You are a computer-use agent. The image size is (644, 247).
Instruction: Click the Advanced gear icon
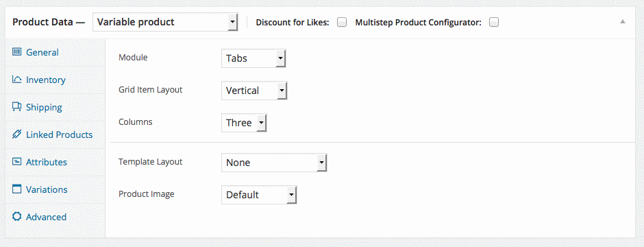(x=16, y=217)
